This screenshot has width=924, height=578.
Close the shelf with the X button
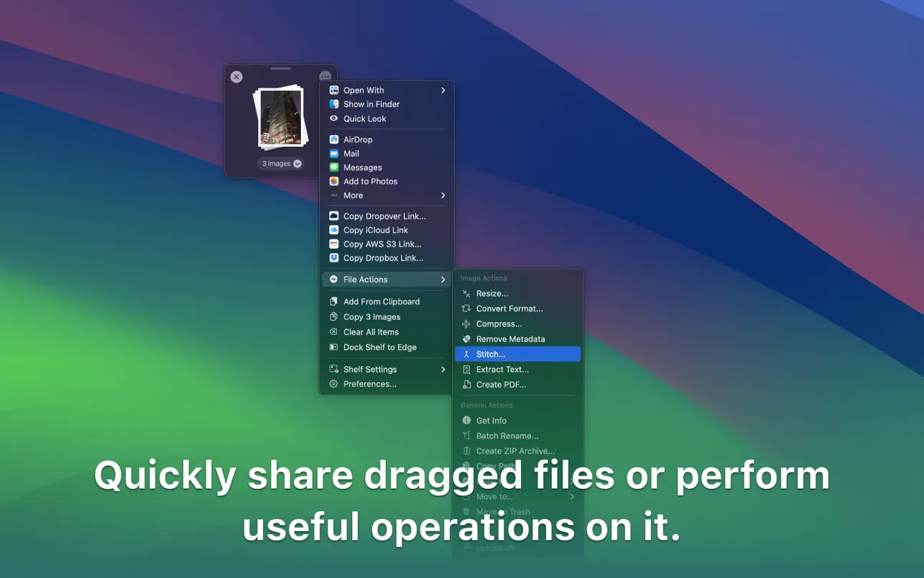click(236, 77)
